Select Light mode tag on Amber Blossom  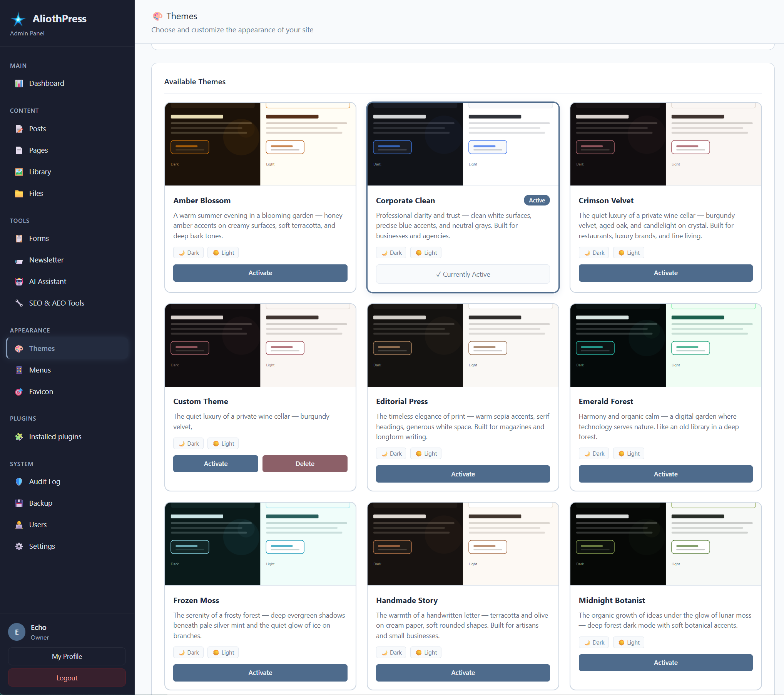point(223,253)
